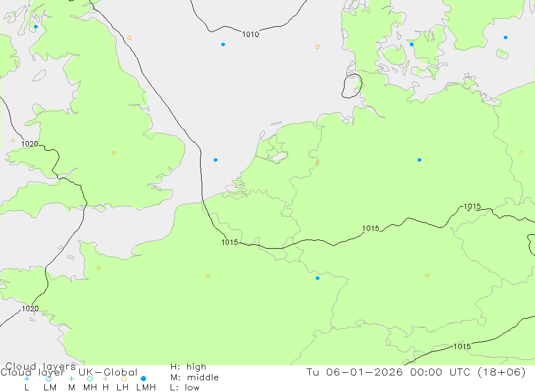Image resolution: width=535 pixels, height=392 pixels.
Task: Select the LH circle in the North Sea west of Denmark
Action: pyautogui.click(x=318, y=47)
